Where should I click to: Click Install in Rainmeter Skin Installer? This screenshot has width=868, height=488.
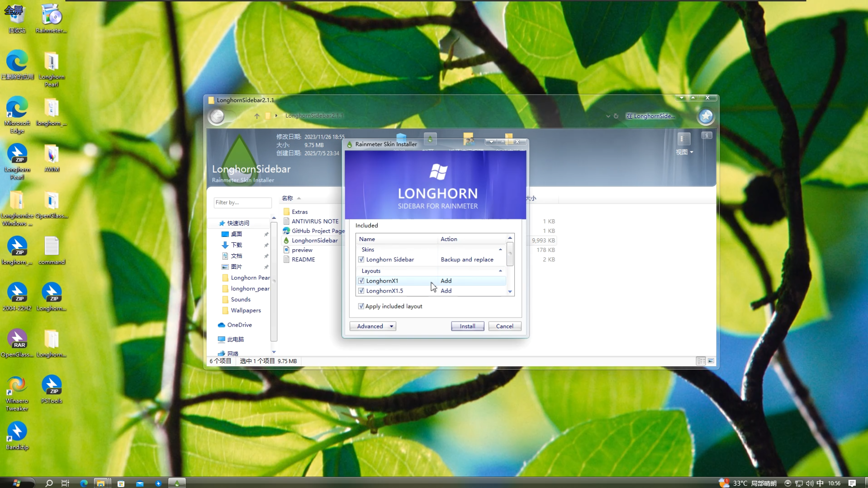click(467, 326)
